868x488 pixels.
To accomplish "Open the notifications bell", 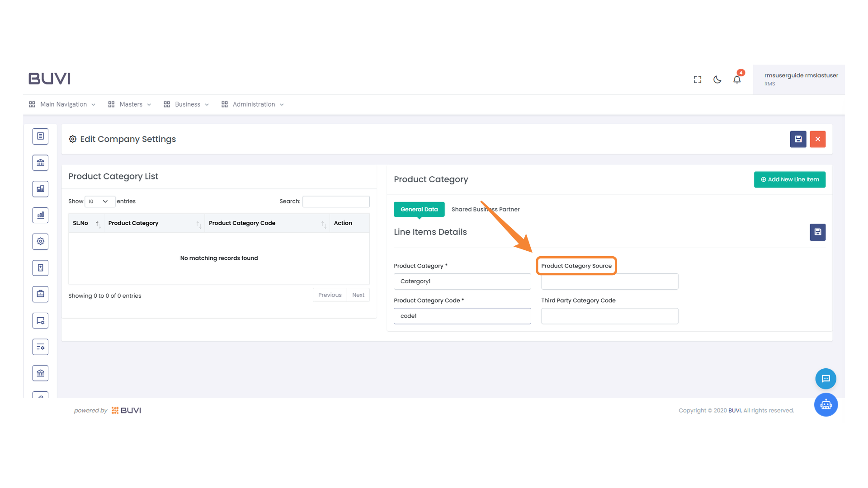I will point(737,80).
